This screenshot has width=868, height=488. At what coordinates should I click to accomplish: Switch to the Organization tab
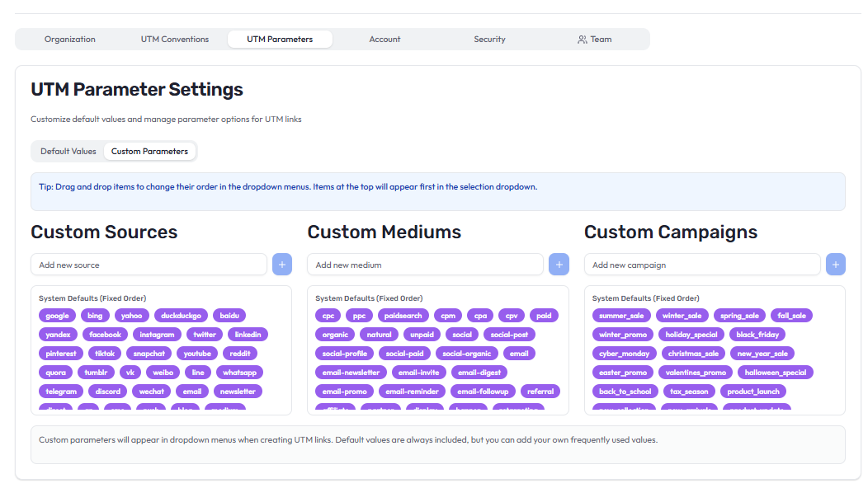click(x=70, y=40)
